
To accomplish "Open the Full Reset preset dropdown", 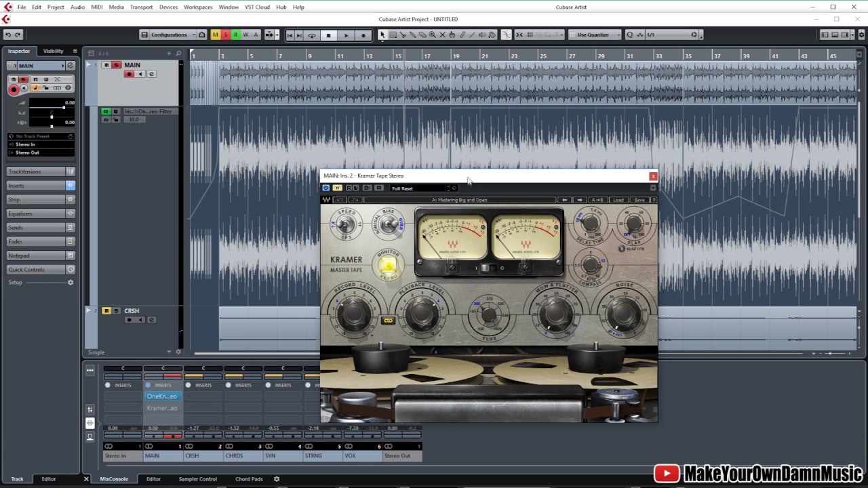I will pos(420,188).
